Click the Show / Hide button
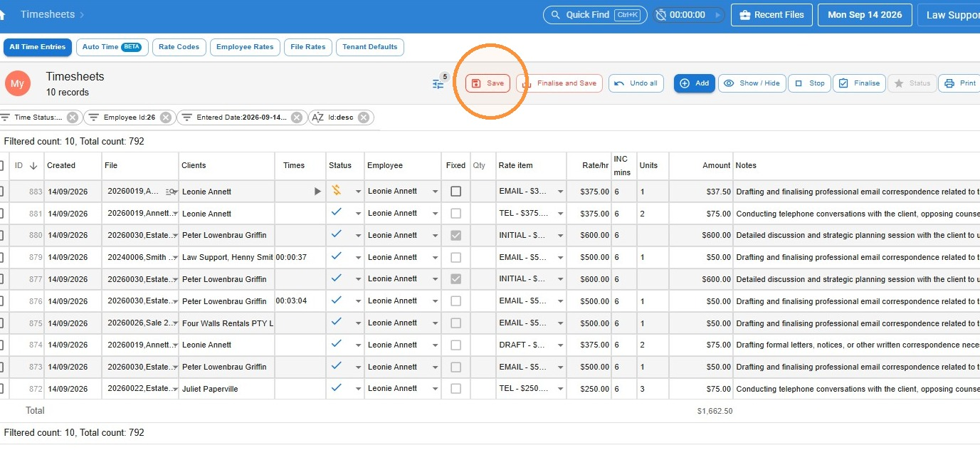Viewport: 980px width, 475px height. pyautogui.click(x=752, y=83)
